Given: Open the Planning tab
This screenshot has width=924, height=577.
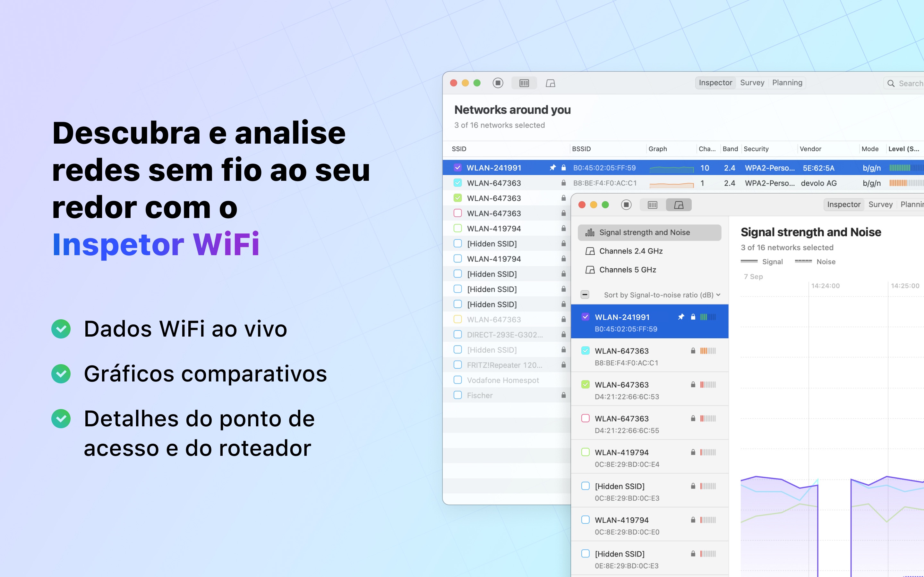Looking at the screenshot, I should click(x=787, y=82).
